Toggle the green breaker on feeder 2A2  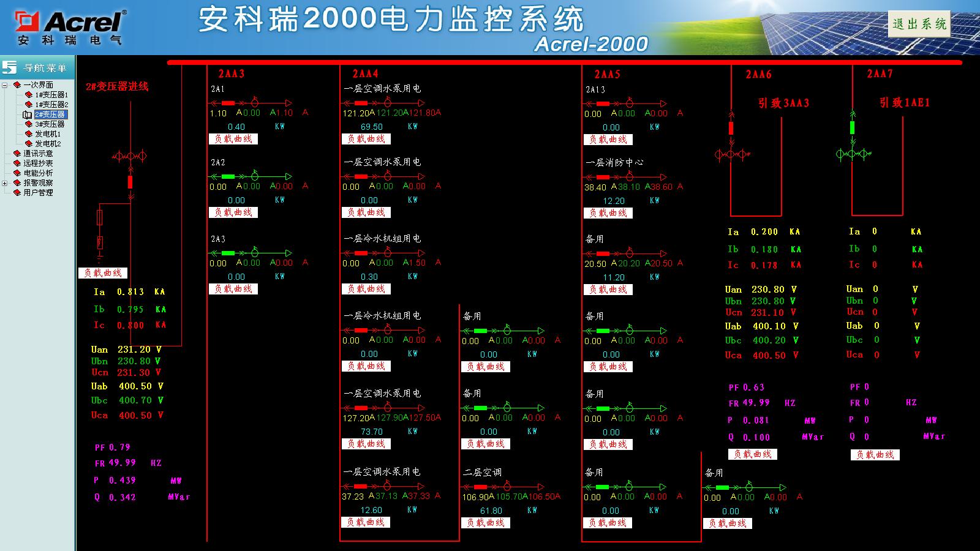[x=228, y=176]
